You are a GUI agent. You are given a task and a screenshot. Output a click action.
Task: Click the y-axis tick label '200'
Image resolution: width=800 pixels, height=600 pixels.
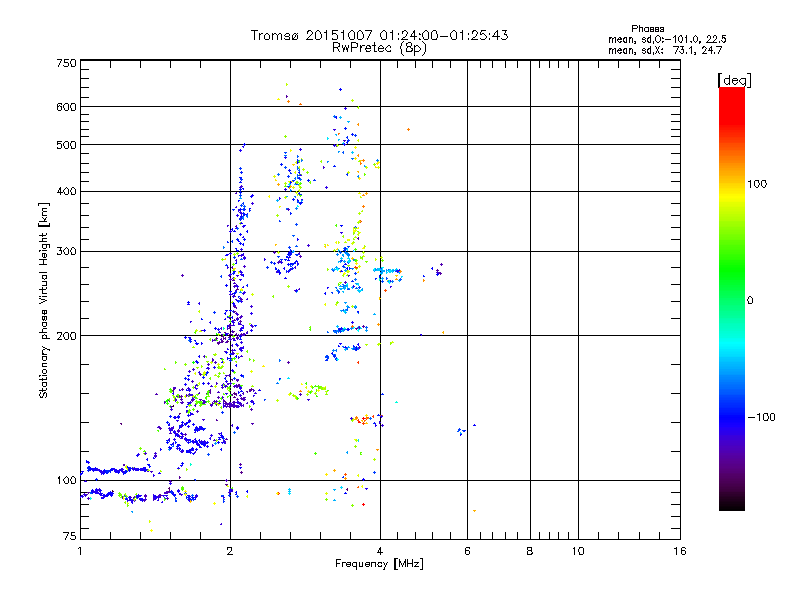[67, 336]
